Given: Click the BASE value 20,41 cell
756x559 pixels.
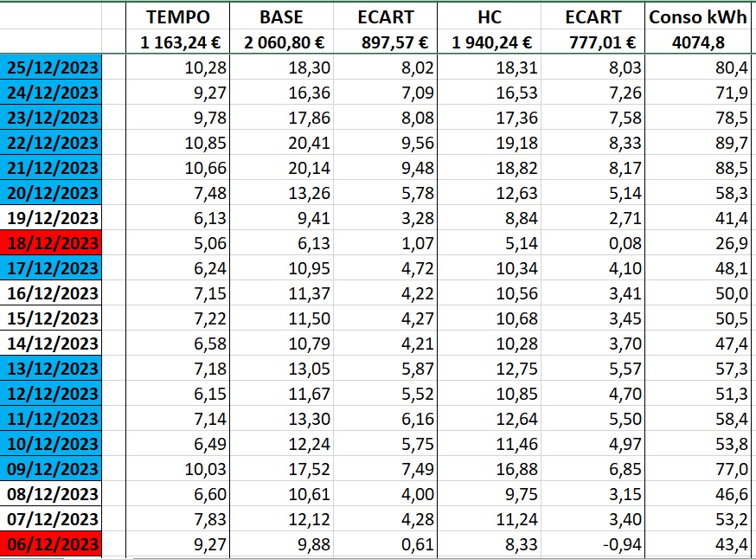Looking at the screenshot, I should (280, 143).
